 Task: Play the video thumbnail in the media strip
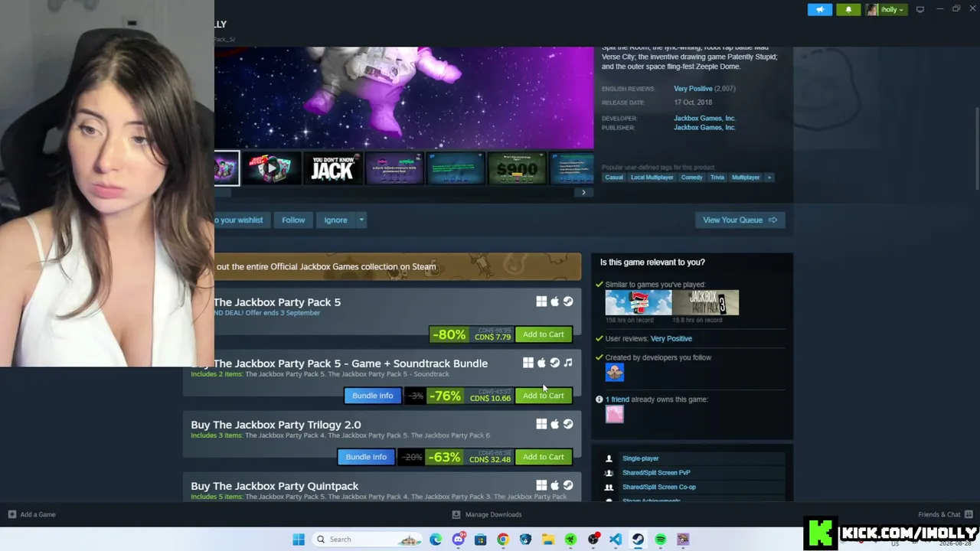(271, 168)
